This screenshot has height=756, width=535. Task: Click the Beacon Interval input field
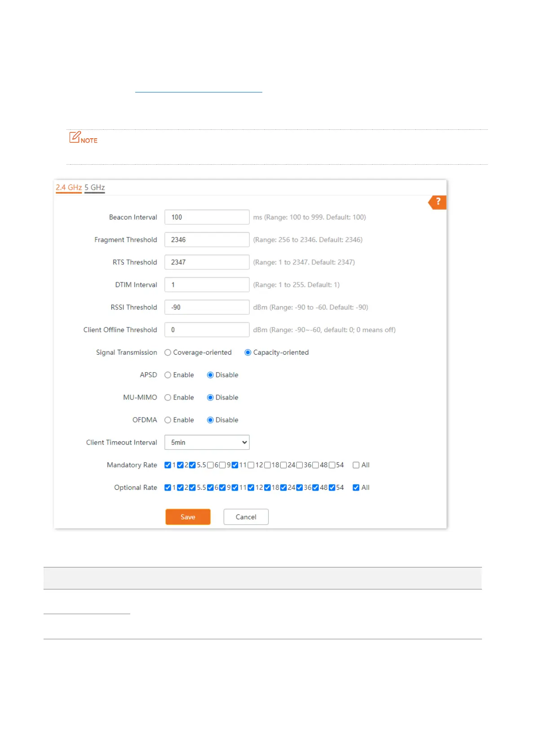207,217
